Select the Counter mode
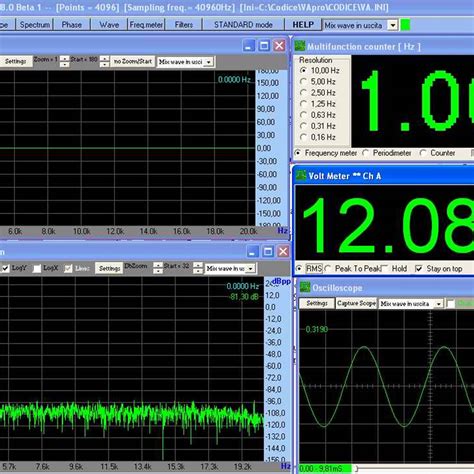The height and width of the screenshot is (474, 474). [423, 153]
